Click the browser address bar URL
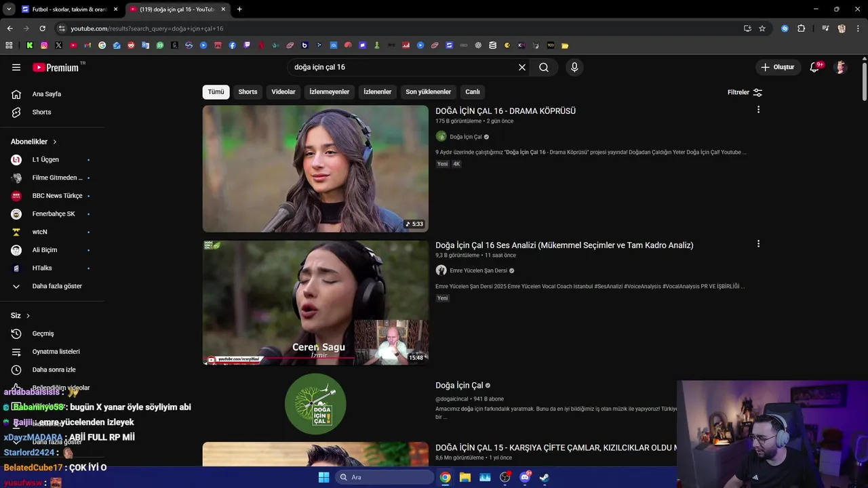Image resolution: width=868 pixels, height=488 pixels. (x=147, y=28)
